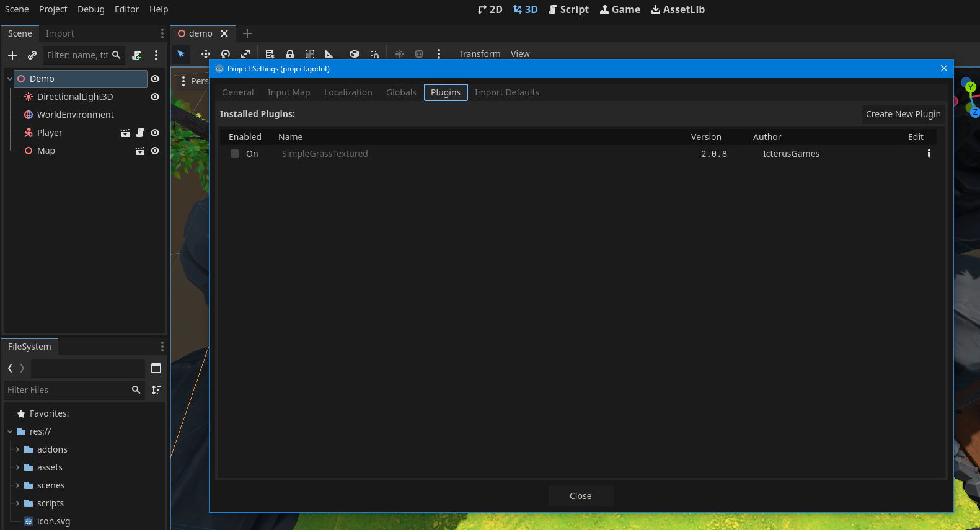Enable the SimpleGrassTextured plugin checkbox
This screenshot has width=980, height=530.
click(x=235, y=154)
